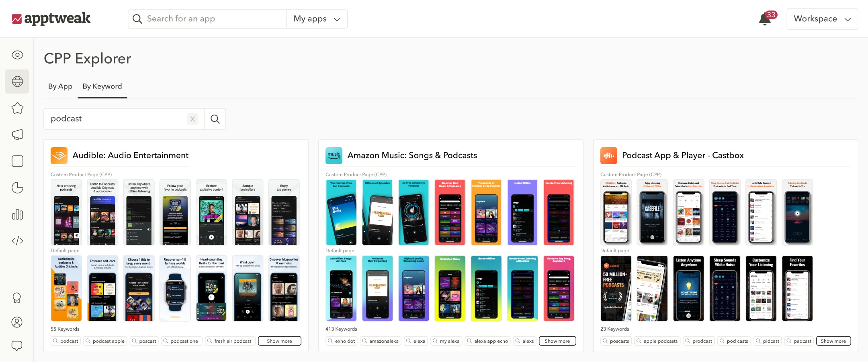Screen dimensions: 868x362
Task: Open Audible: Audio Entertainment title
Action: point(131,155)
